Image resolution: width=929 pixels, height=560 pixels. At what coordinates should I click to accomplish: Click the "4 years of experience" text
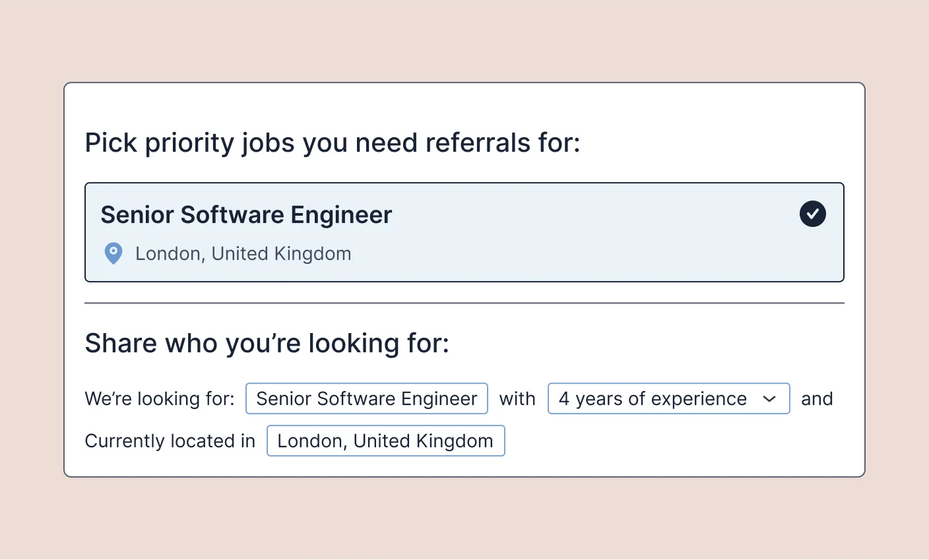[653, 399]
